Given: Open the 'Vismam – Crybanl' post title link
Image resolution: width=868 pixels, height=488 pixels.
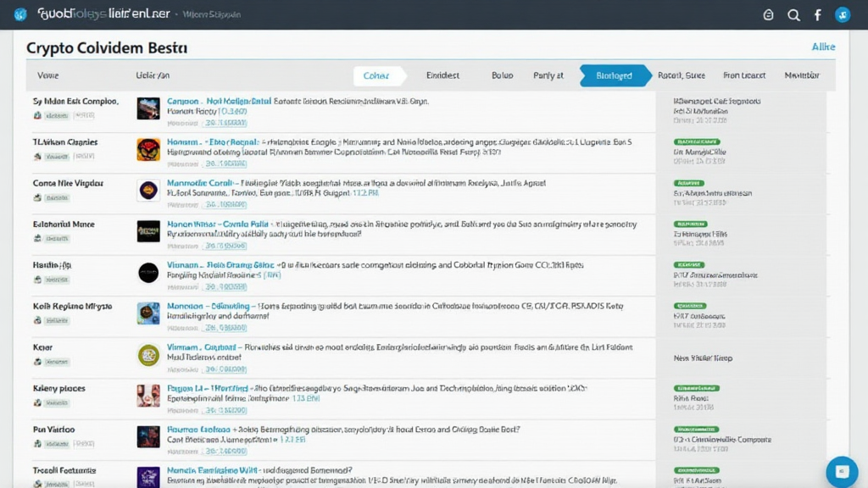Looking at the screenshot, I should pos(201,347).
